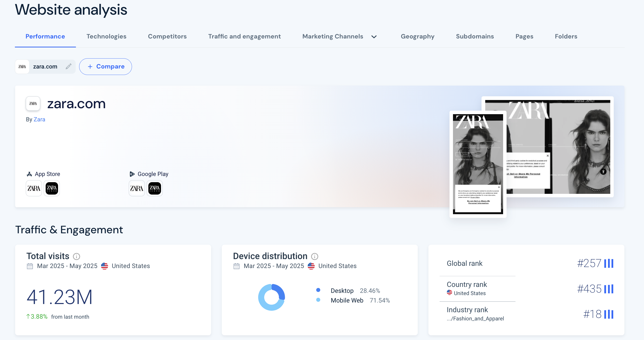Expand the Marketing Channels dropdown chevron
This screenshot has width=644, height=340.
(374, 37)
